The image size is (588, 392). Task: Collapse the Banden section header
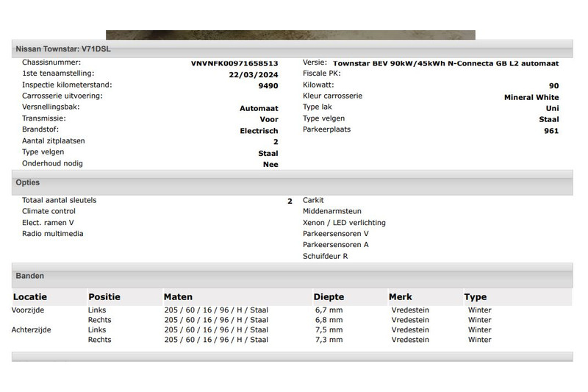pos(30,276)
